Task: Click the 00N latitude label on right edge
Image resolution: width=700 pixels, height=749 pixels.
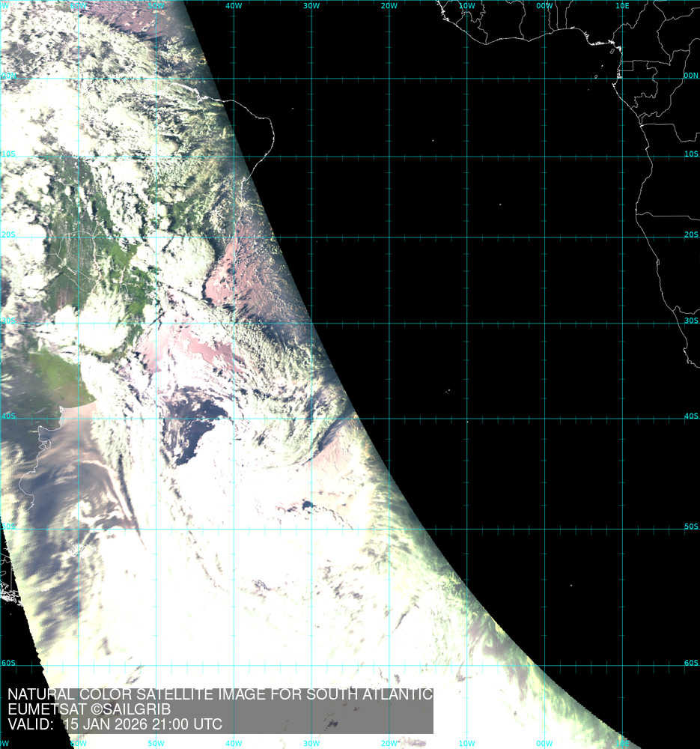Action: click(x=690, y=76)
